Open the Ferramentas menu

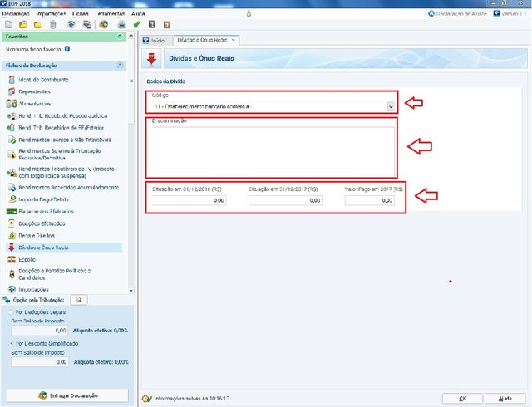point(110,14)
